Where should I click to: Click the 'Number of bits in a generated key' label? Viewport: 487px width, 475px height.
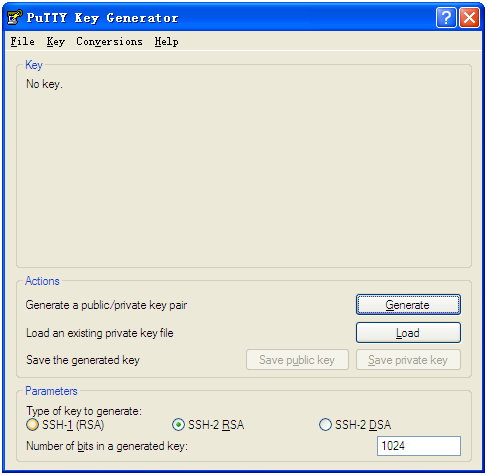click(107, 446)
